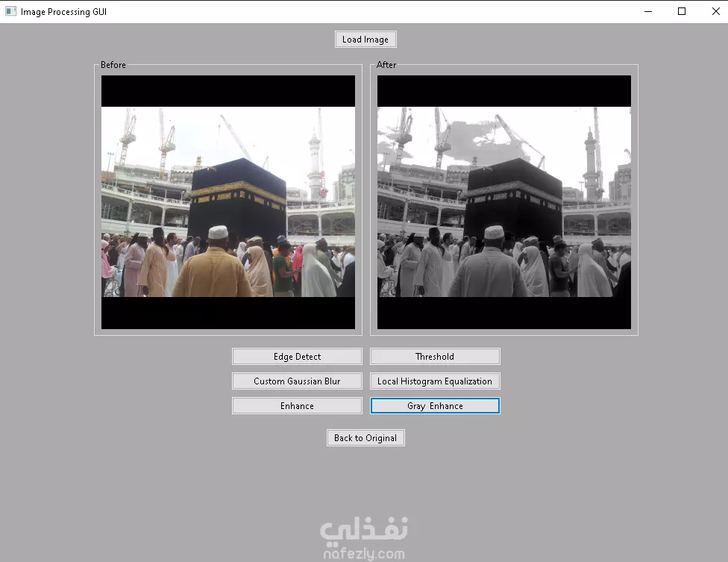Apply Local Histogram Equalization

coord(435,381)
